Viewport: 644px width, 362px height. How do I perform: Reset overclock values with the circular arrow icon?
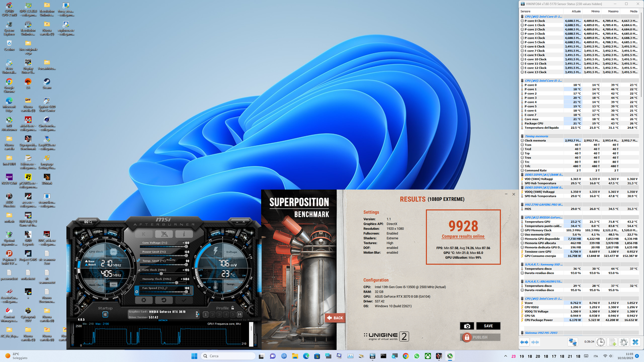[164, 300]
